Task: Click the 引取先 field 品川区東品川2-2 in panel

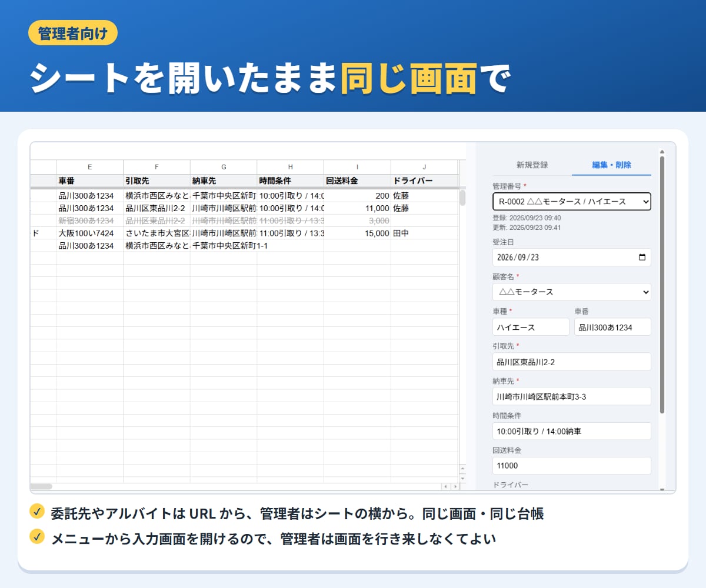Action: (572, 362)
